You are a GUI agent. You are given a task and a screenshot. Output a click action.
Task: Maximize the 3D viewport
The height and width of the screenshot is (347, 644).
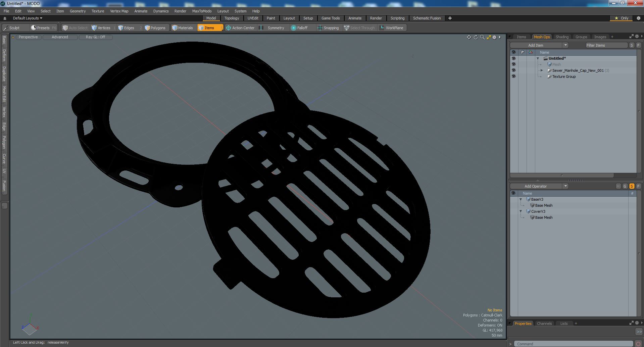click(x=489, y=37)
